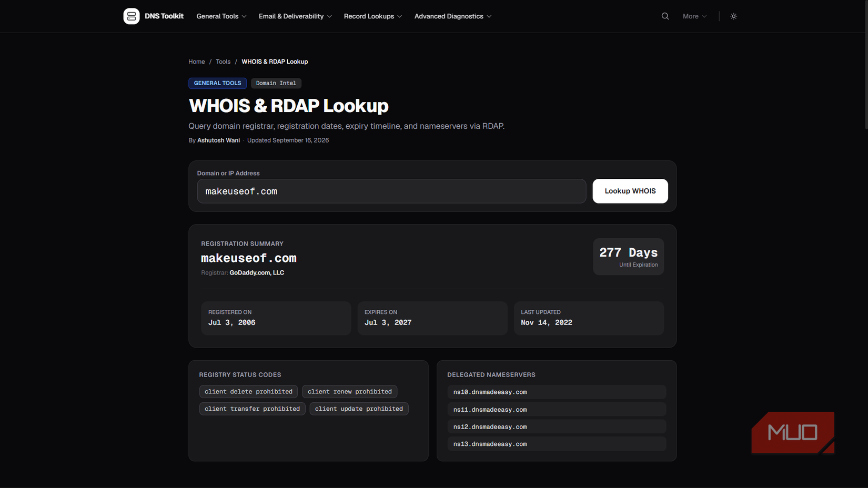Screen dimensions: 868x488
Task: Click the Updated September 16, 2026 text
Action: coord(288,140)
